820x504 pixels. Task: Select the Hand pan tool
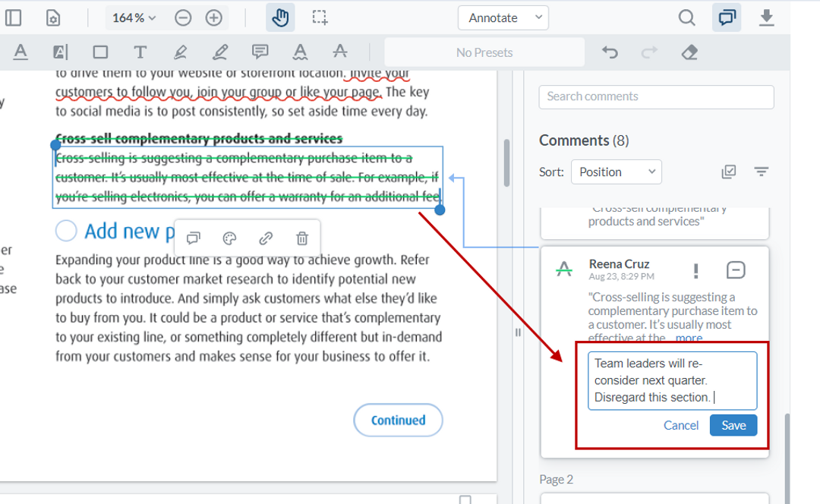[x=280, y=17]
